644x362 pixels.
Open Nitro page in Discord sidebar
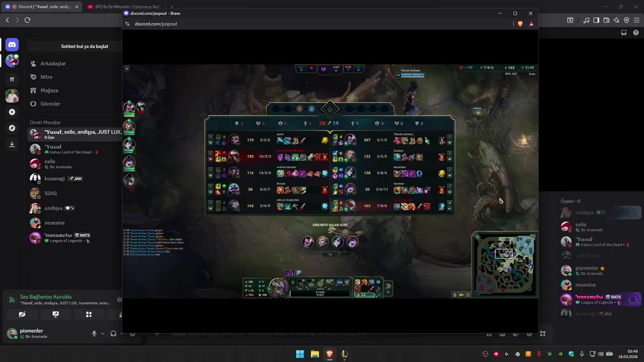pyautogui.click(x=74, y=77)
